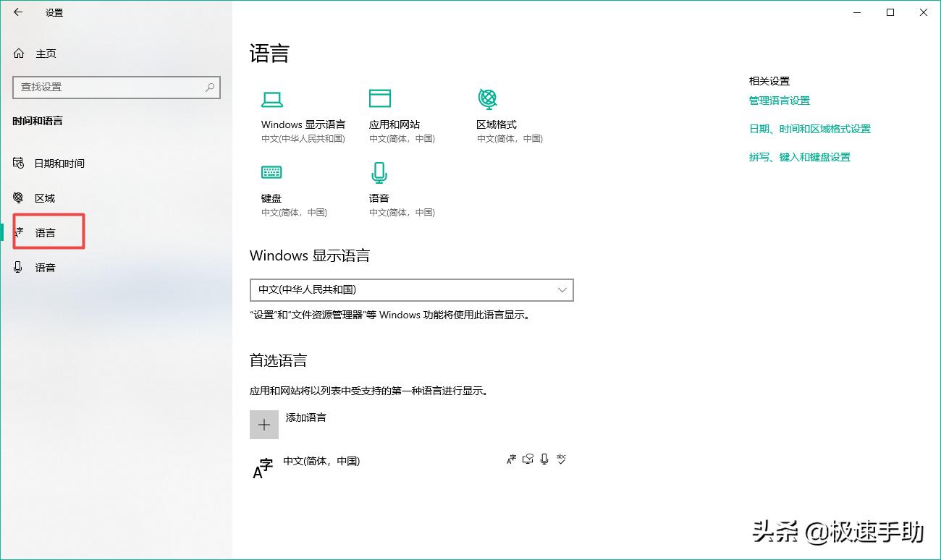Screen dimensions: 941x560
Task: Select 语音 in the left navigation
Action: tap(45, 267)
